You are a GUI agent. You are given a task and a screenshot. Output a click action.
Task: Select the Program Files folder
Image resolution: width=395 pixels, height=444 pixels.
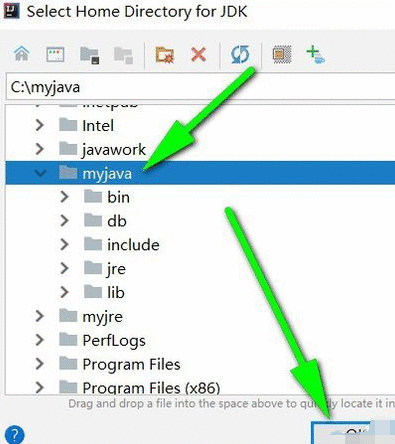(200, 364)
